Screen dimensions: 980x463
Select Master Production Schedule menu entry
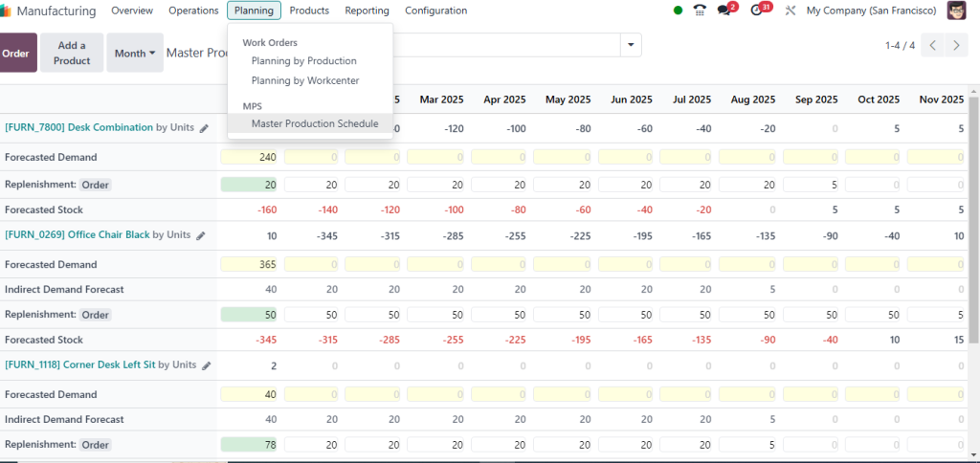310,123
